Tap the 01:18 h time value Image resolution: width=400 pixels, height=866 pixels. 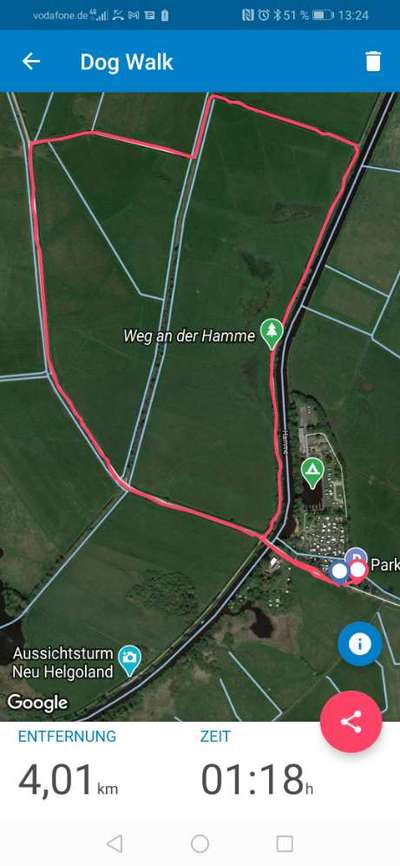[257, 780]
